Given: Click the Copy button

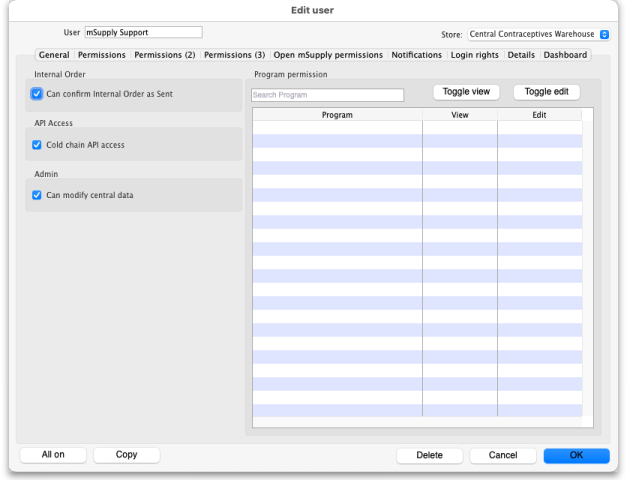Looking at the screenshot, I should [126, 455].
